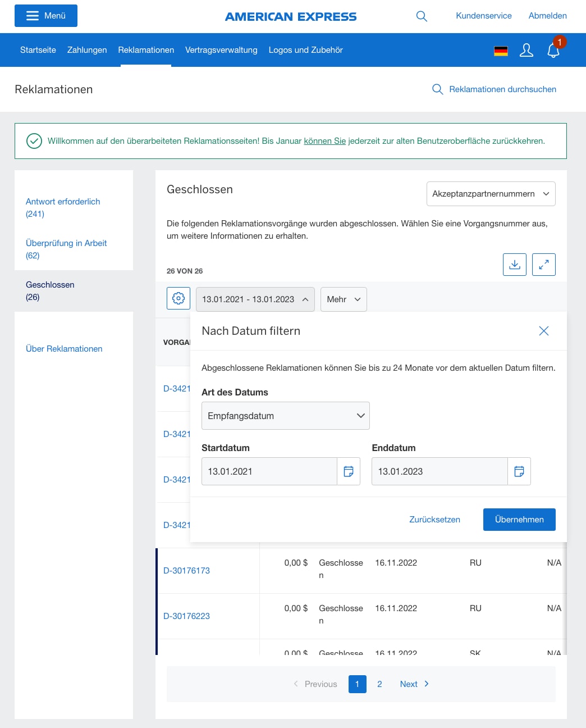Open claim D-30176173

[186, 570]
